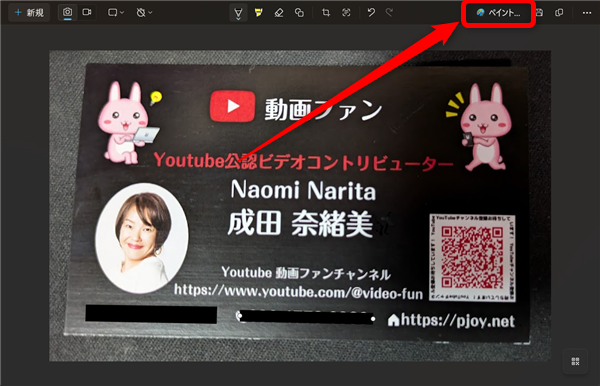Open the three-dot more options menu
The image size is (600, 386).
[587, 13]
